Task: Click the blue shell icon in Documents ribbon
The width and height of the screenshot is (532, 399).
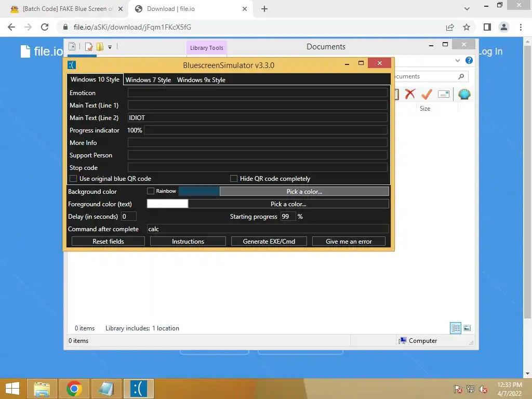Action: tap(464, 94)
